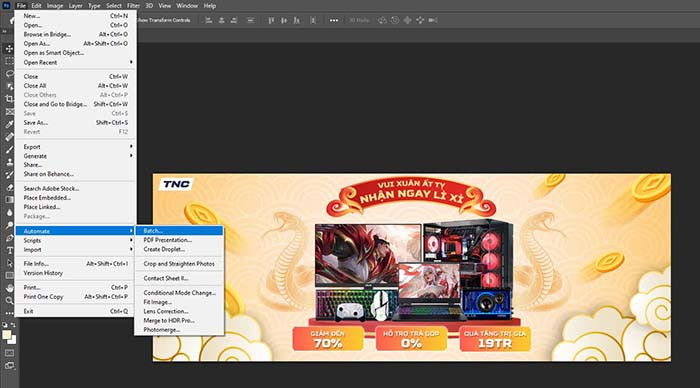
Task: Select the Clone Stamp tool
Action: (x=9, y=162)
